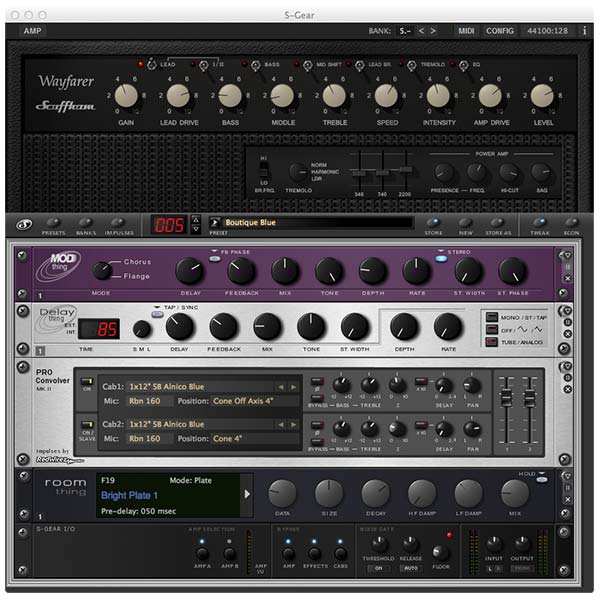Click the amp Treble knob
The width and height of the screenshot is (600, 600).
pyautogui.click(x=334, y=96)
